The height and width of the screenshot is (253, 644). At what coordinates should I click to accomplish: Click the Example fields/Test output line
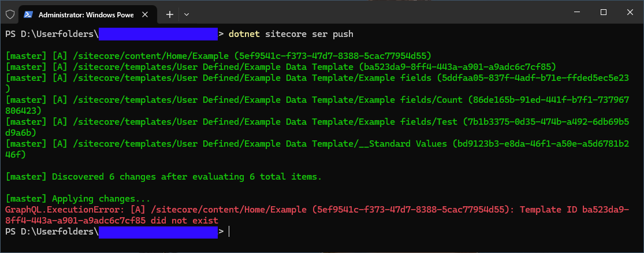coord(317,127)
